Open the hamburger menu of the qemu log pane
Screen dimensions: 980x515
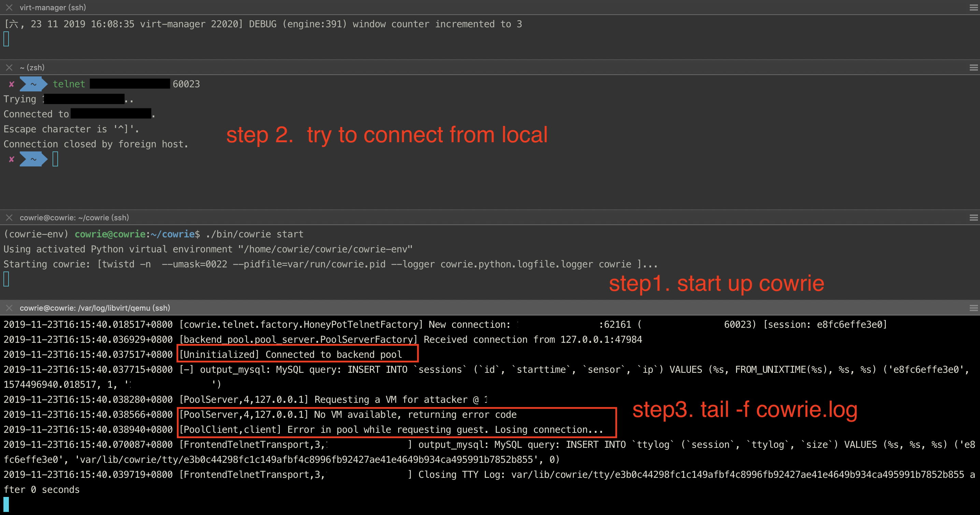[973, 308]
